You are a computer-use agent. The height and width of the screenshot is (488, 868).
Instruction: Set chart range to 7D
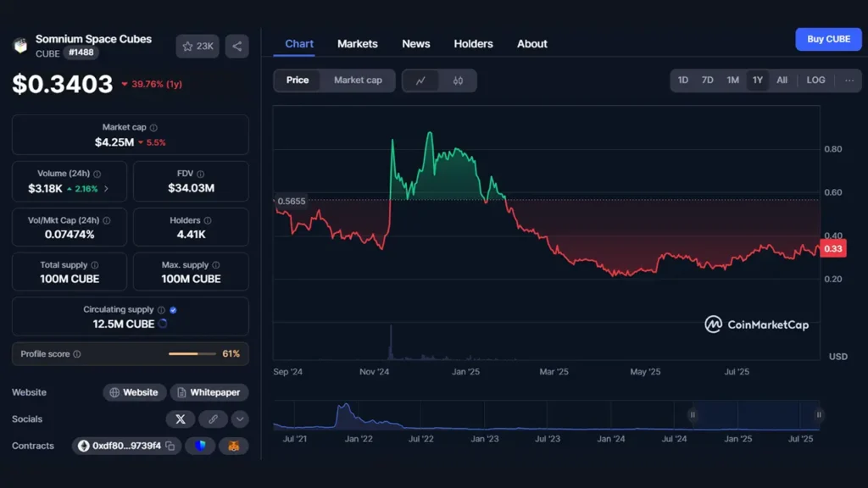click(x=708, y=80)
